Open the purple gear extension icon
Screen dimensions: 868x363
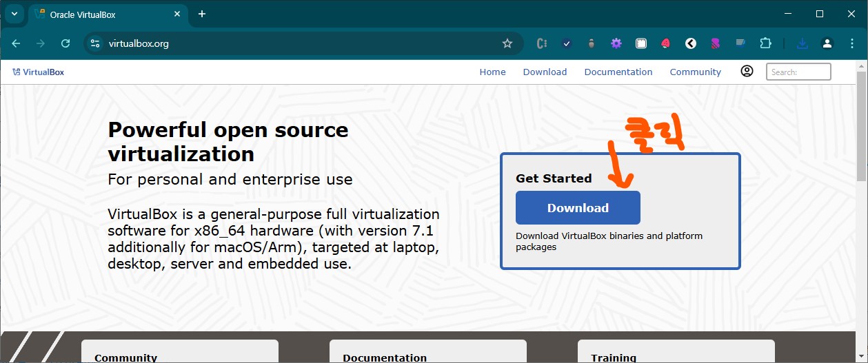click(616, 43)
